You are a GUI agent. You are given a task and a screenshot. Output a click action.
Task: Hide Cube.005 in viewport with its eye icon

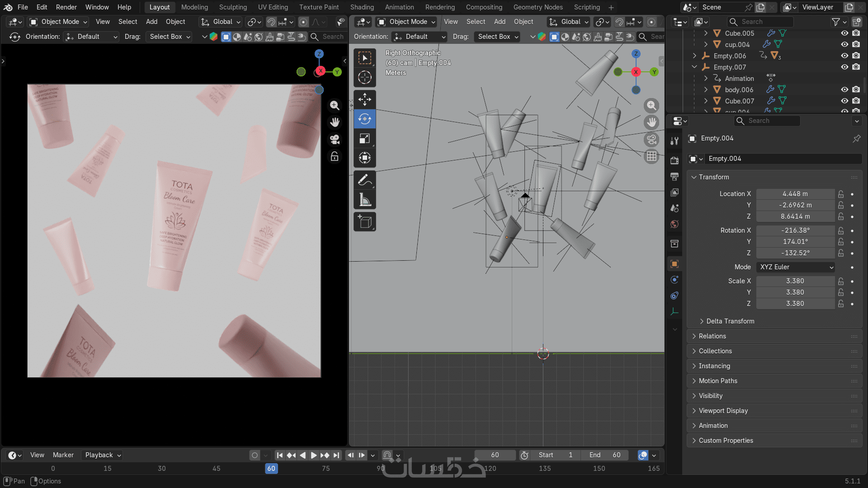pos(844,33)
